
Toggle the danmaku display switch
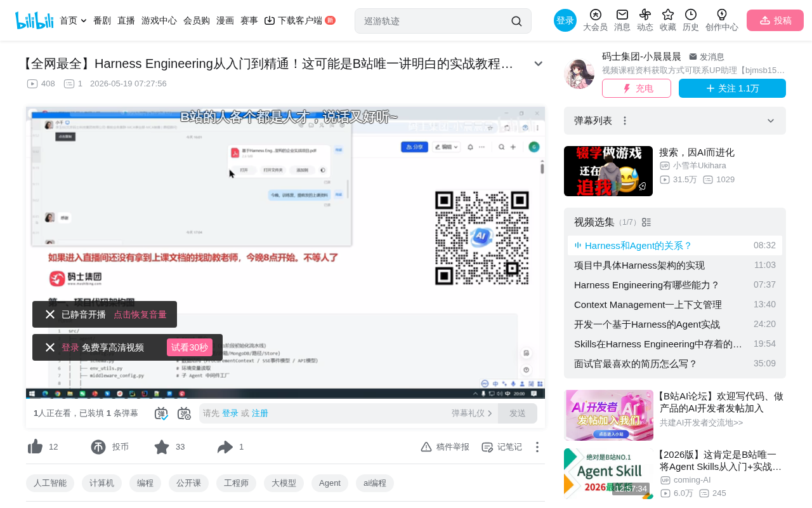click(161, 413)
